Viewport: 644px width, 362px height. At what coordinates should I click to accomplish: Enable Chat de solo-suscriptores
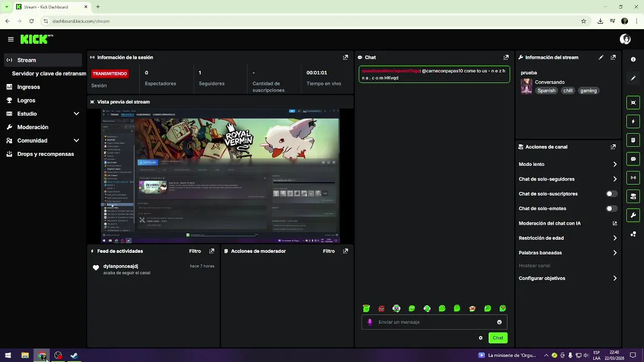coord(611,194)
